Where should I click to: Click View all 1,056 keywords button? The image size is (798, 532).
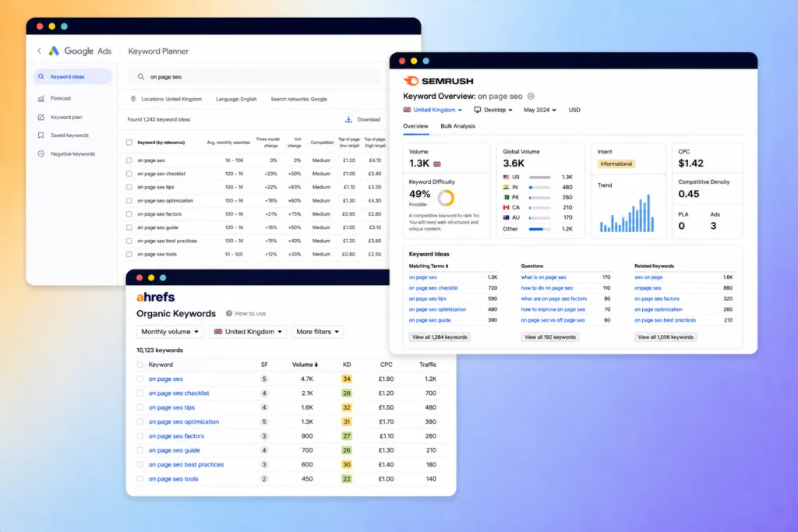coord(666,337)
